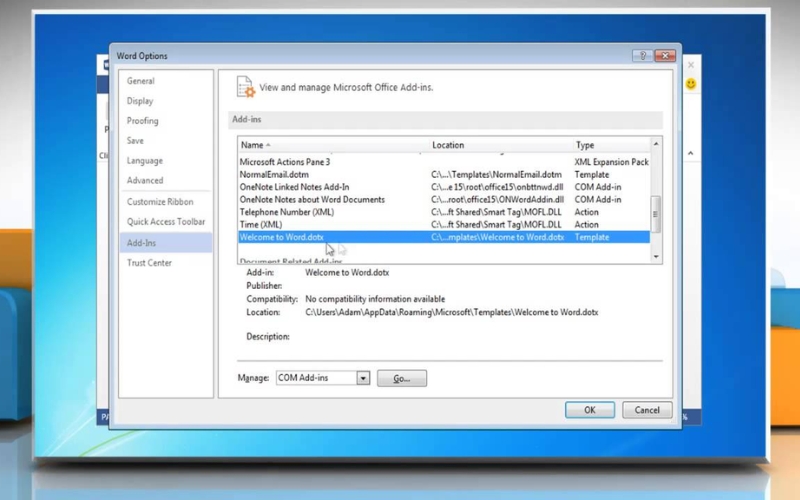Select the Language category
The width and height of the screenshot is (800, 500).
[145, 161]
